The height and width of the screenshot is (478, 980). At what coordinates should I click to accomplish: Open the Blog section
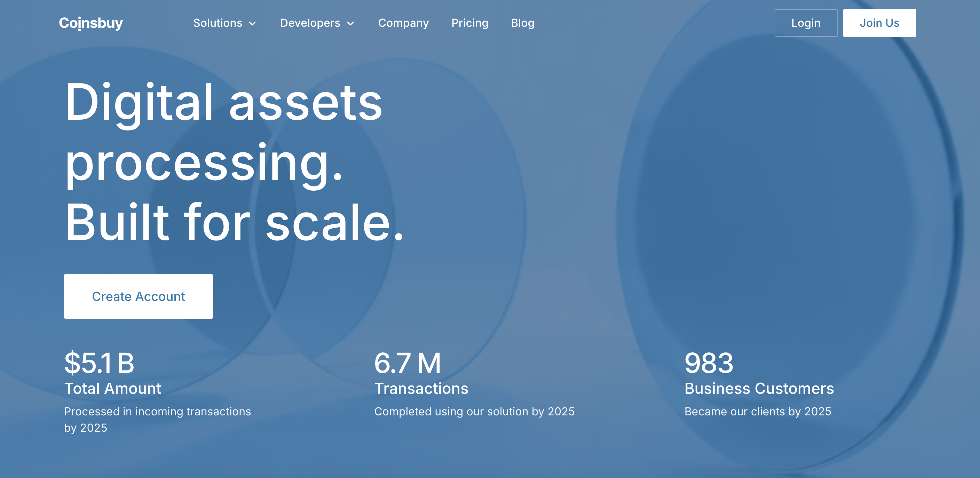click(x=523, y=23)
